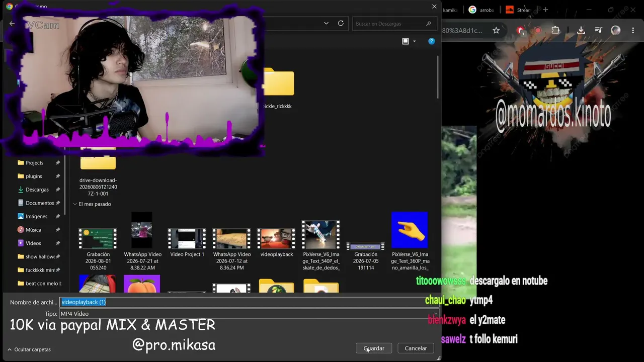Open Chrome's media control icon

tap(598, 30)
